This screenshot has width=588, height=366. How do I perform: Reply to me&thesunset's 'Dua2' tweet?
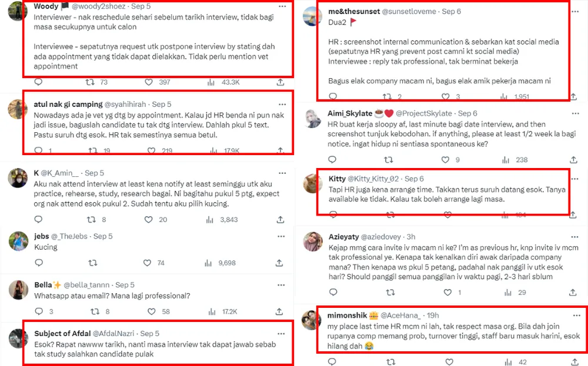(332, 97)
